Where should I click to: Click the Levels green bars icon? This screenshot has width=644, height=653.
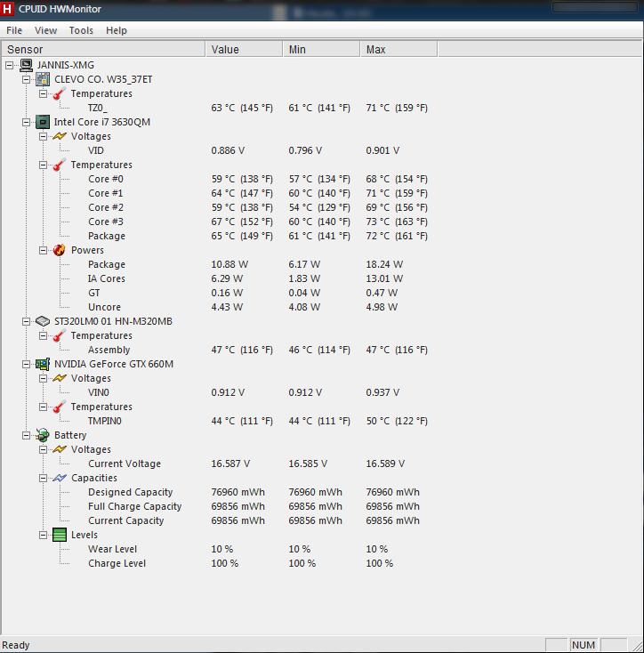60,535
